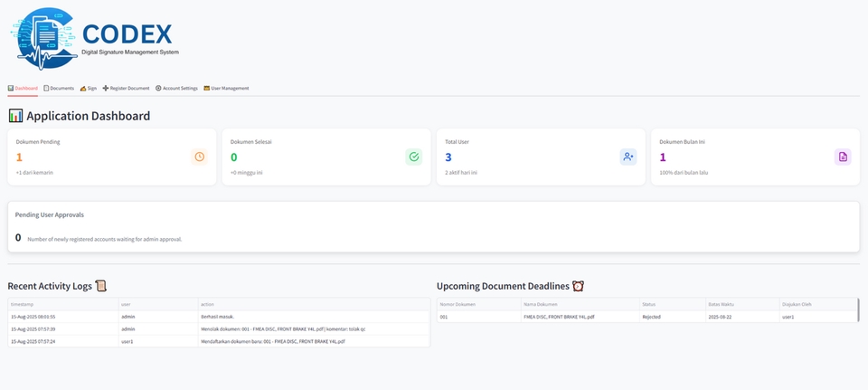Click the checkmark icon in Dokumen Selesai card
Screen dimensions: 868x390
pos(414,157)
